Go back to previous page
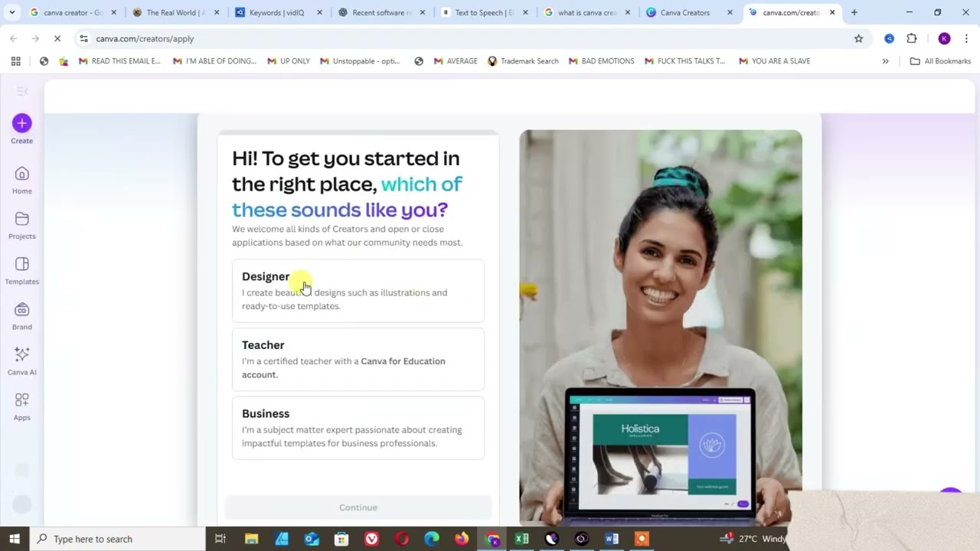This screenshot has height=551, width=980. [14, 38]
